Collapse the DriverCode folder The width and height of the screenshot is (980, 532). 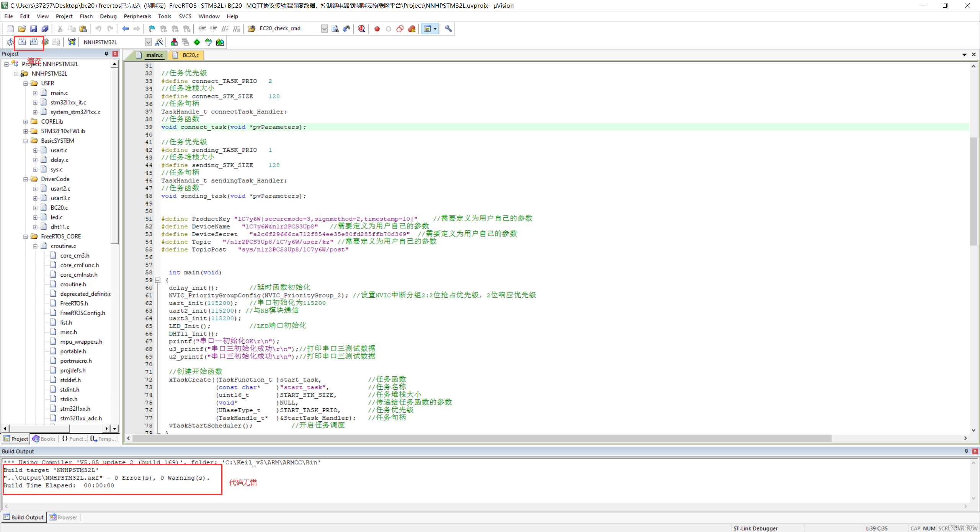click(x=26, y=179)
